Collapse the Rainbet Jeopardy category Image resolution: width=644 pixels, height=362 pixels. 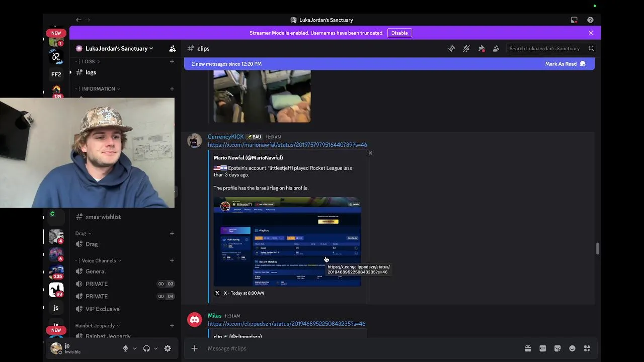[x=98, y=326]
